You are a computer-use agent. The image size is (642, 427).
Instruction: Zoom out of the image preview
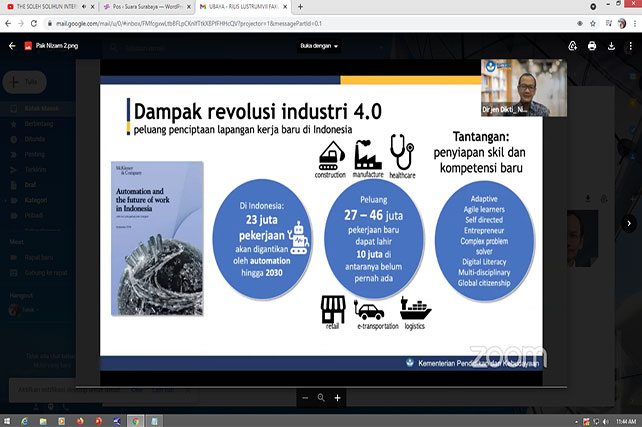[305, 398]
